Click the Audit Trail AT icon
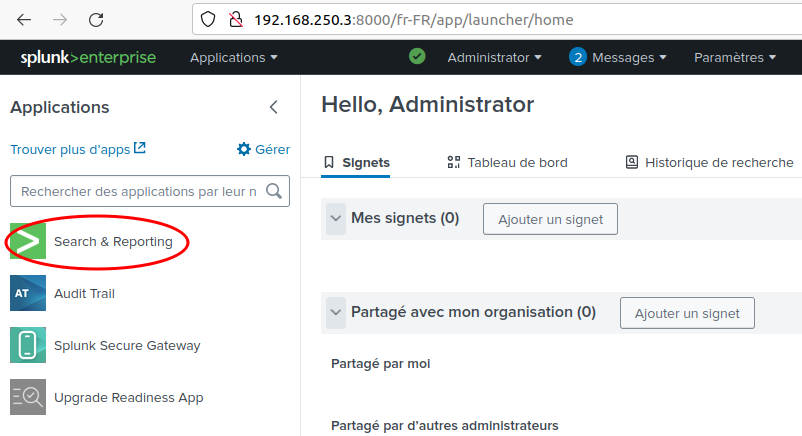Viewport: 802px width, 436px height. click(x=28, y=293)
